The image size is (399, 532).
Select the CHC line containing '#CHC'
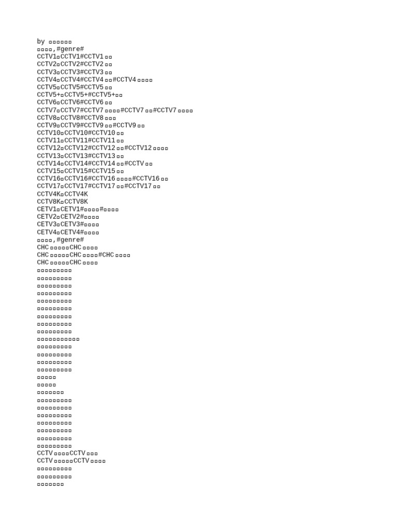click(x=84, y=255)
